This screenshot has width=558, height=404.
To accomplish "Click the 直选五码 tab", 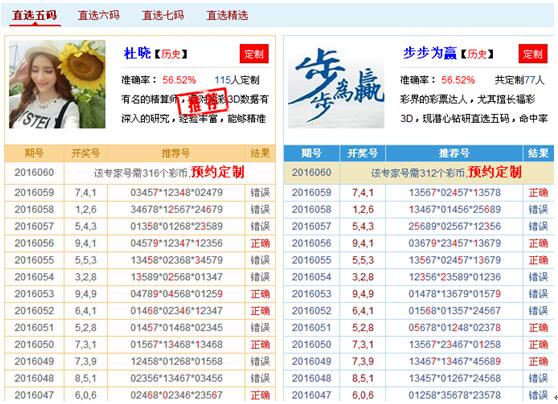I will [x=35, y=15].
